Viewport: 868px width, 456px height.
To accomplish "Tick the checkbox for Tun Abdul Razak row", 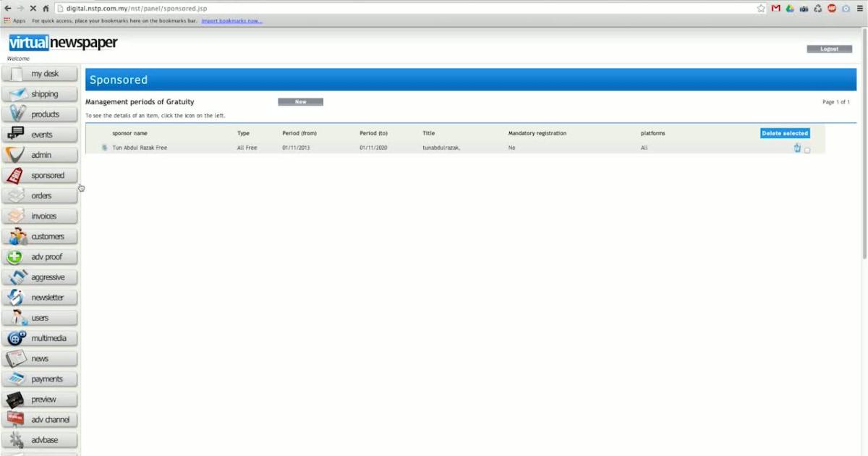I will (x=807, y=151).
